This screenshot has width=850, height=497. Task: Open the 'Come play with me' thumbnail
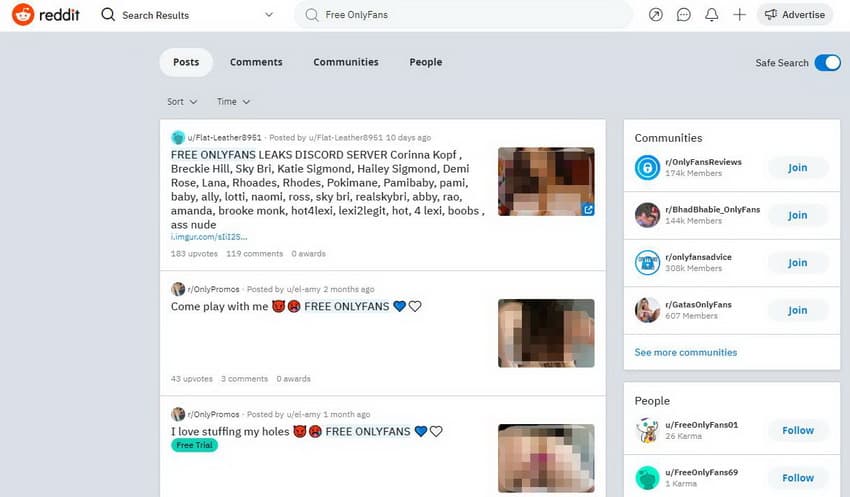pos(546,333)
